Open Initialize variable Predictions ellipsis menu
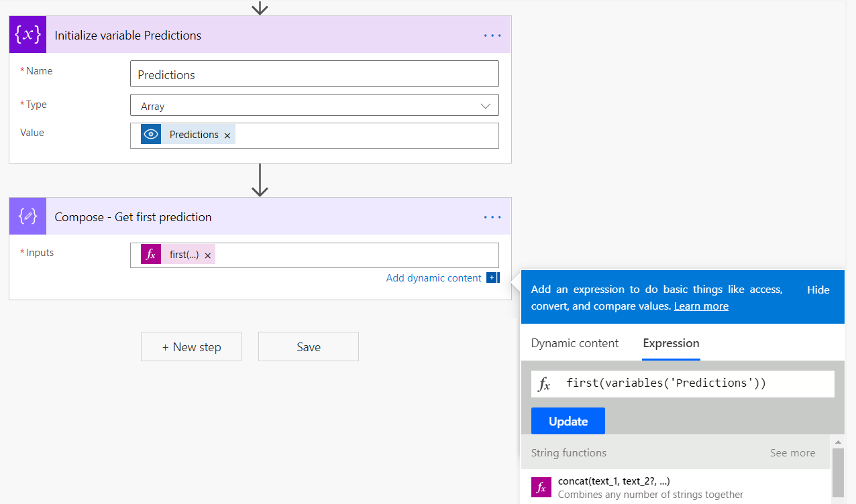 pyautogui.click(x=492, y=35)
